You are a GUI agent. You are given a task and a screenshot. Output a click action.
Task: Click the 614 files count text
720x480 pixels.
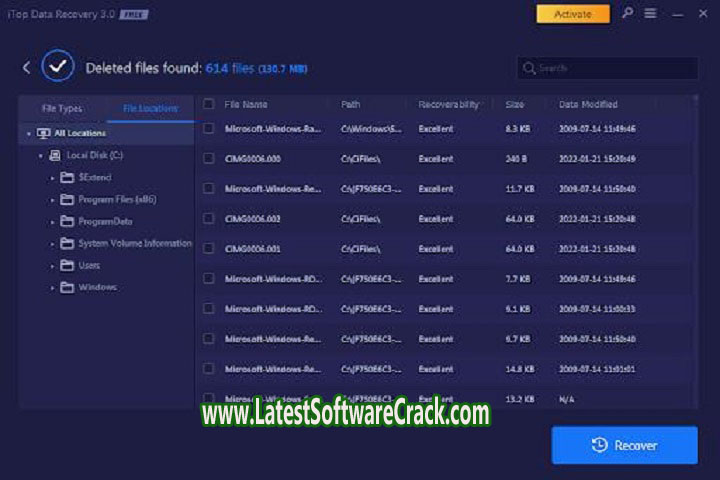(230, 68)
